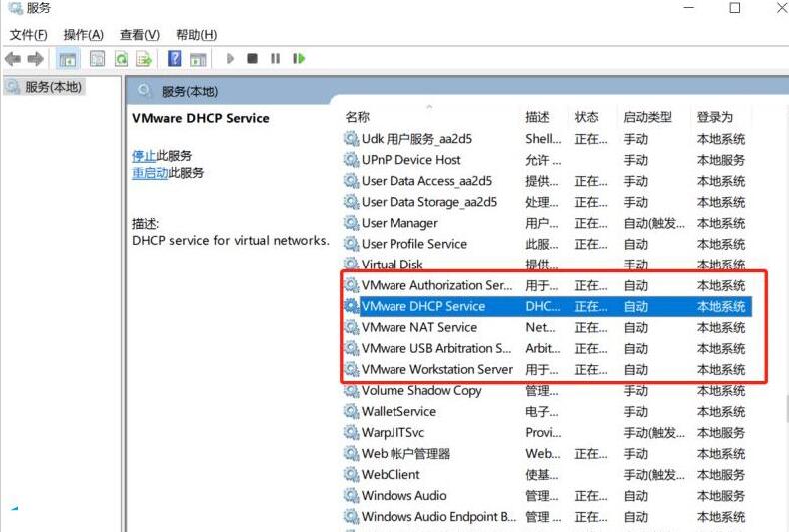Viewport: 789px width, 532px height.
Task: Sort by the 登录为 column header
Action: pos(714,117)
